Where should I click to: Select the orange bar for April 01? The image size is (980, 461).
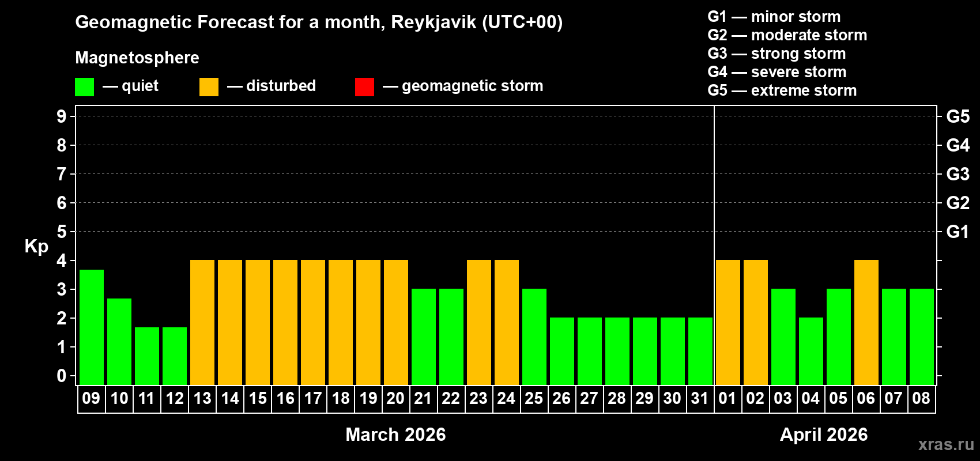coord(728,323)
